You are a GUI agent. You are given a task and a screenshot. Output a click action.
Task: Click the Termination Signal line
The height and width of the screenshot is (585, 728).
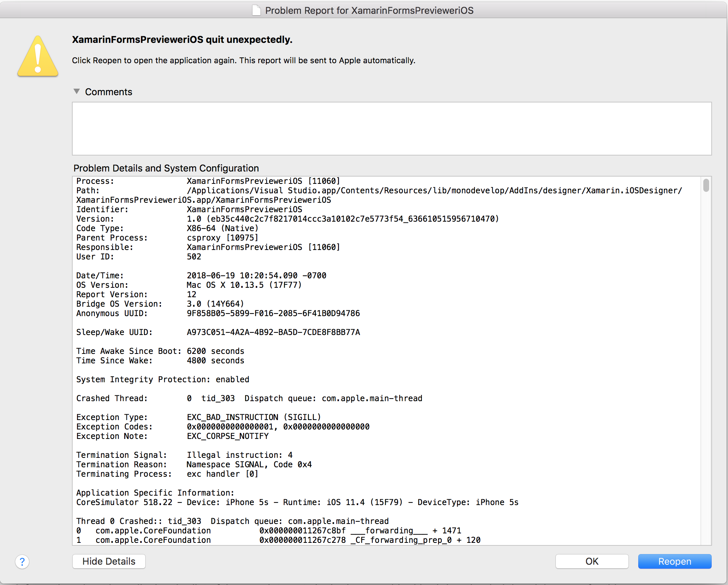[184, 455]
